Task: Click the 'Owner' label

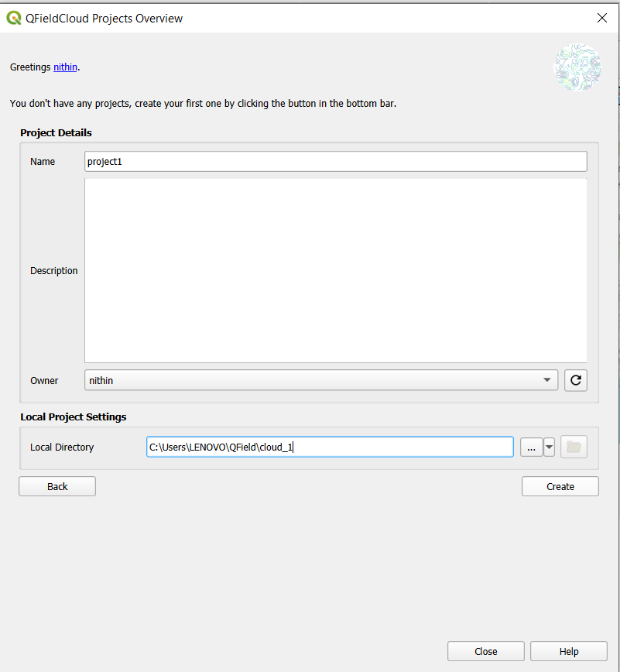Action: [44, 381]
